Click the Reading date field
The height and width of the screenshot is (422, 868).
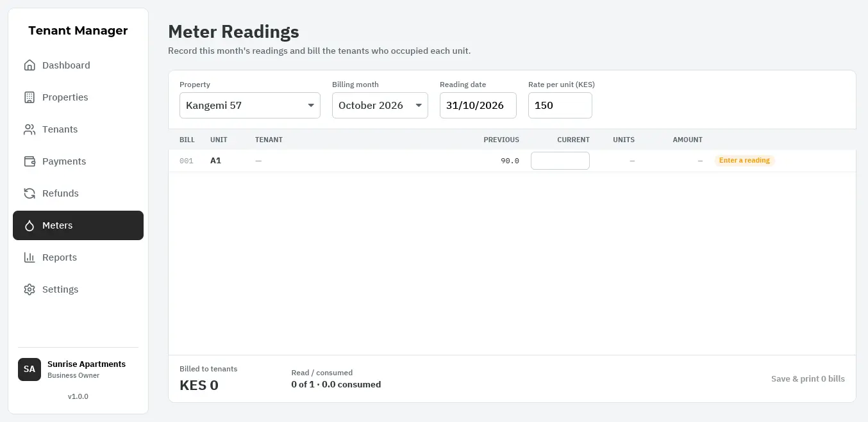(478, 106)
